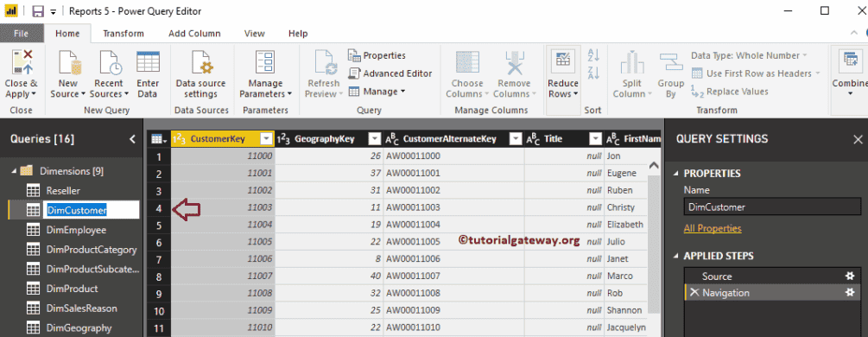Open Recent Sources icon

[111, 62]
